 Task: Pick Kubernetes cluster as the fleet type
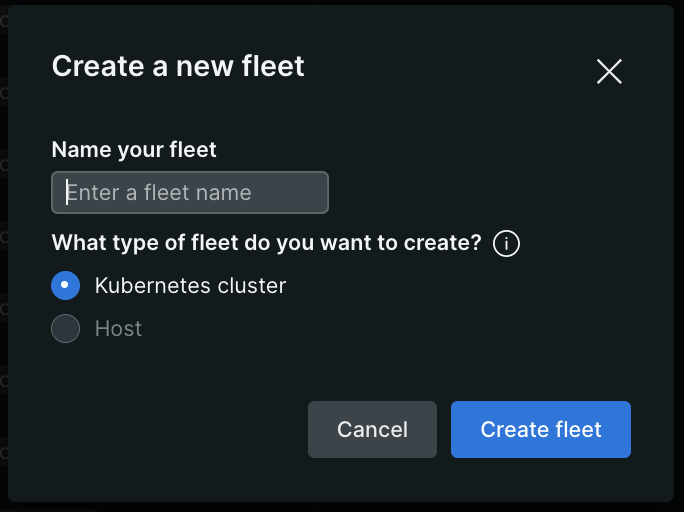(x=65, y=286)
